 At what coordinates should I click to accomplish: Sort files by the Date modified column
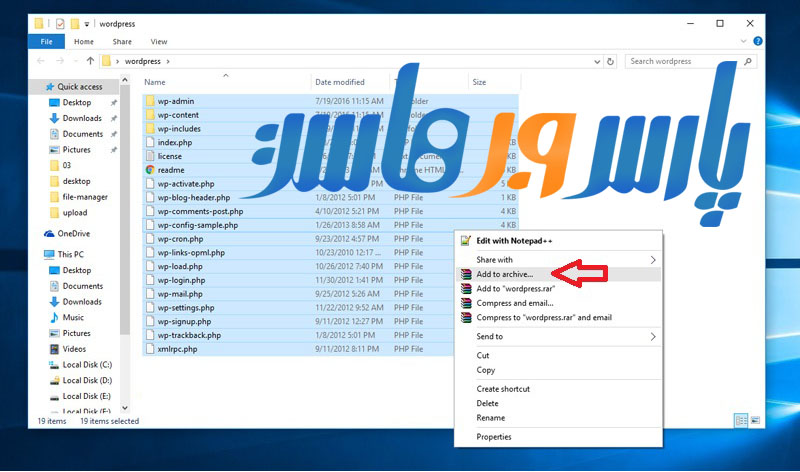click(x=340, y=82)
